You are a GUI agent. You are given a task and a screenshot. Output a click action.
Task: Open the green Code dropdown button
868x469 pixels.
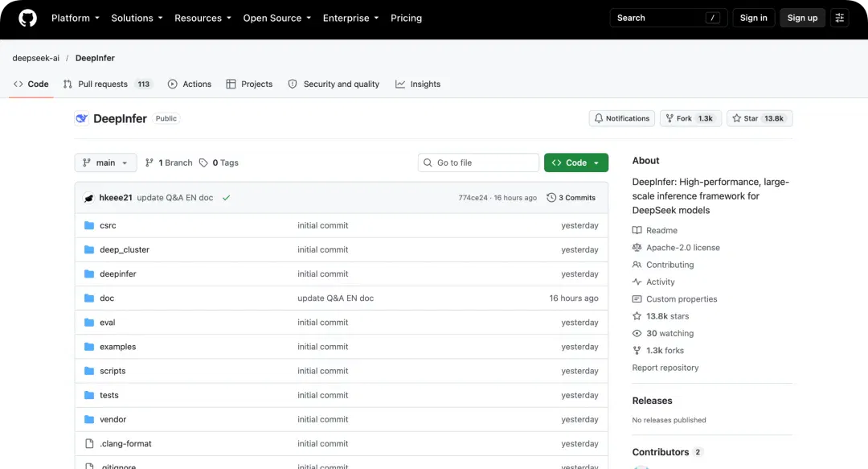click(575, 163)
